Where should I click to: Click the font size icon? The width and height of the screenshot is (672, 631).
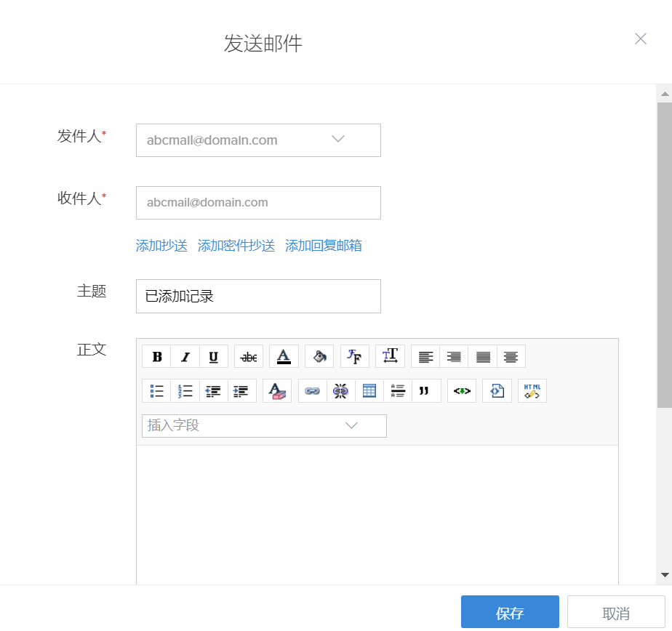[x=391, y=356]
